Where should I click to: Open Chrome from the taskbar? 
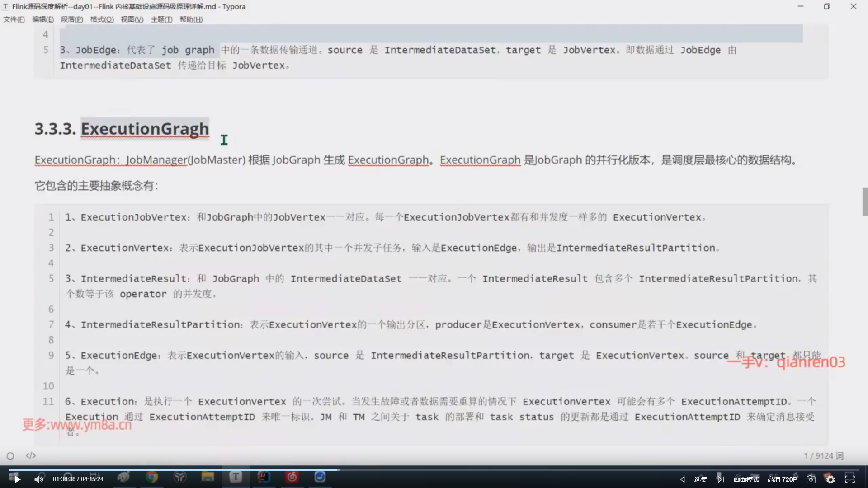152,477
